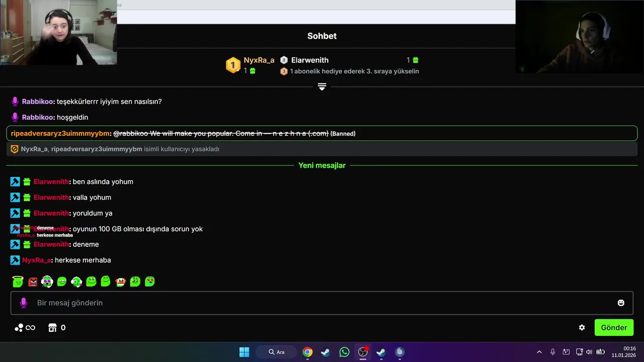Screen dimensions: 644x362
Task: Click the top-right webcam feed thumbnail
Action: [x=580, y=36]
